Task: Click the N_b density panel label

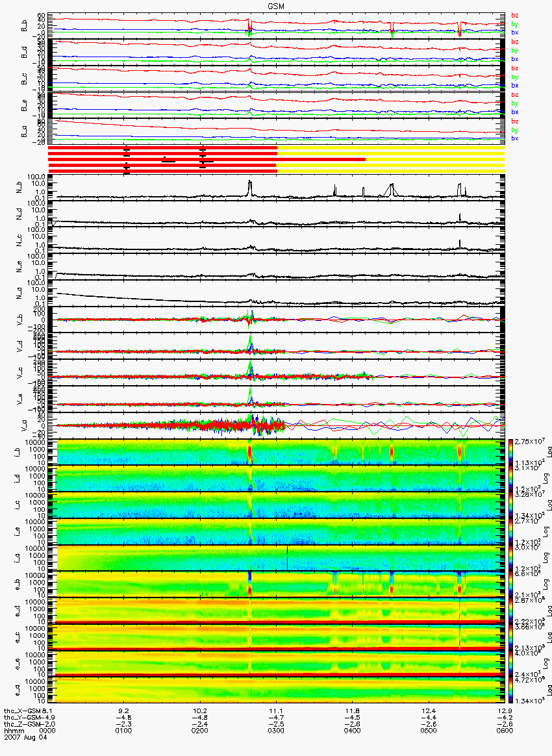Action: tap(19, 188)
